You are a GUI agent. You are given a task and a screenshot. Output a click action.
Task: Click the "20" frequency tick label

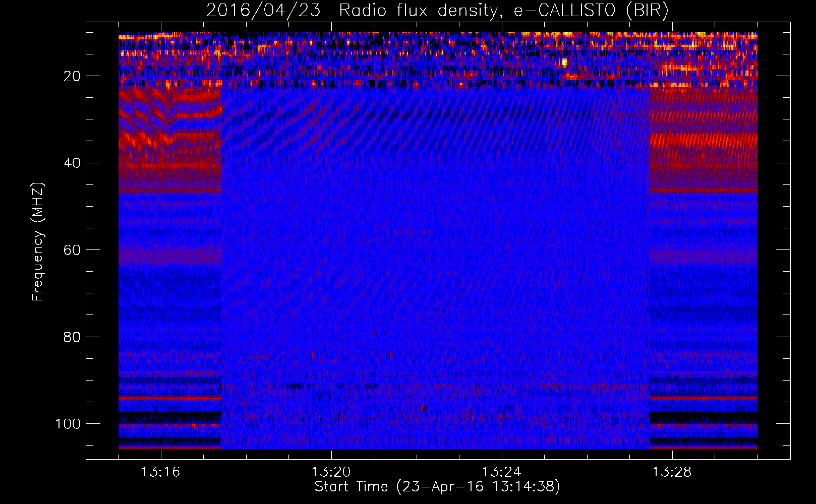coord(72,76)
